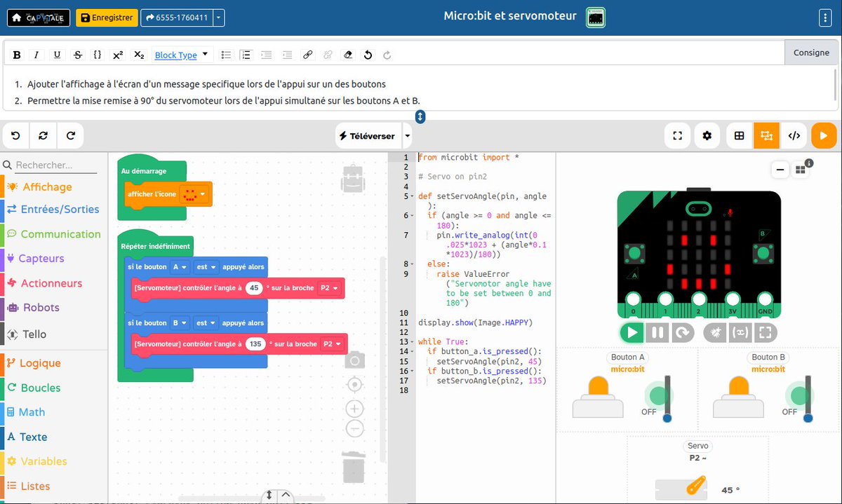Viewport: 842px width, 504px height.
Task: Click the trash can in workspace
Action: (x=354, y=468)
